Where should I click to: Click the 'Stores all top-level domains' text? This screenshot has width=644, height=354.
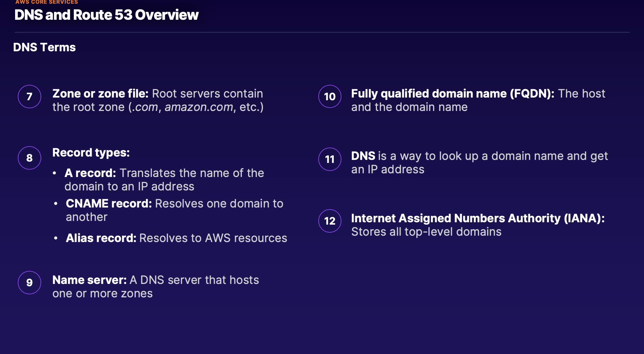click(426, 232)
